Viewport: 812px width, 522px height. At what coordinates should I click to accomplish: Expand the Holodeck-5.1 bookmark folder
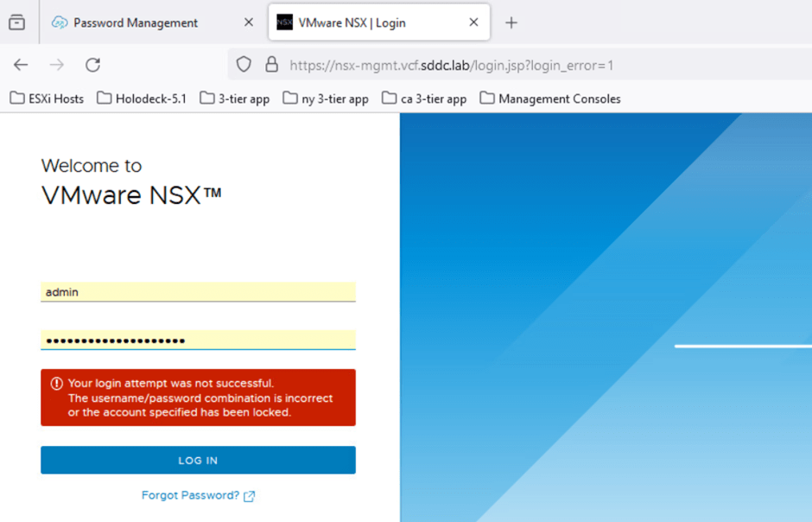point(141,99)
